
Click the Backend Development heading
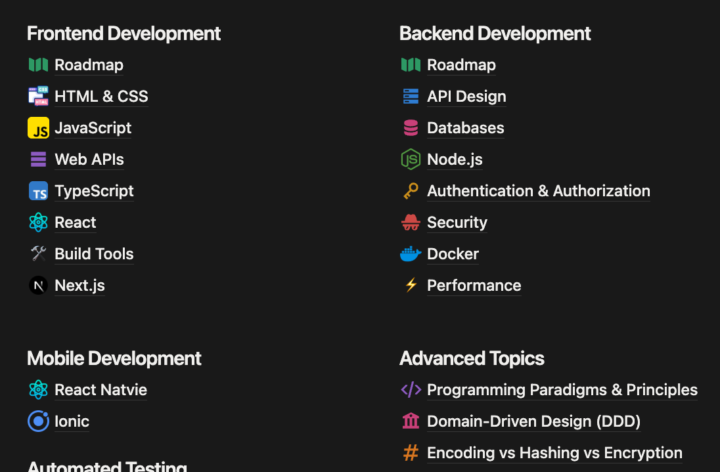pos(495,34)
